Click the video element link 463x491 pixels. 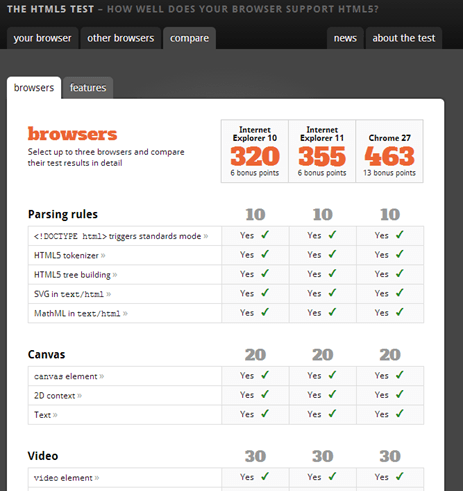tap(66, 478)
